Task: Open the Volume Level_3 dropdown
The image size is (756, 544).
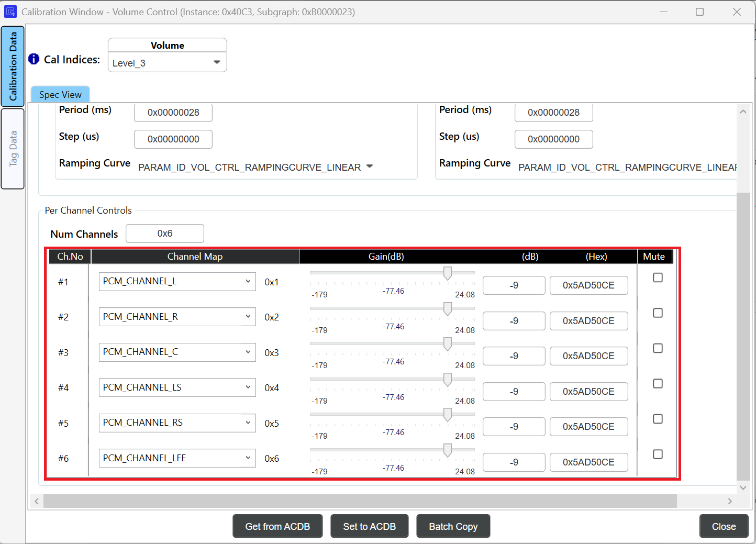Action: [x=167, y=63]
